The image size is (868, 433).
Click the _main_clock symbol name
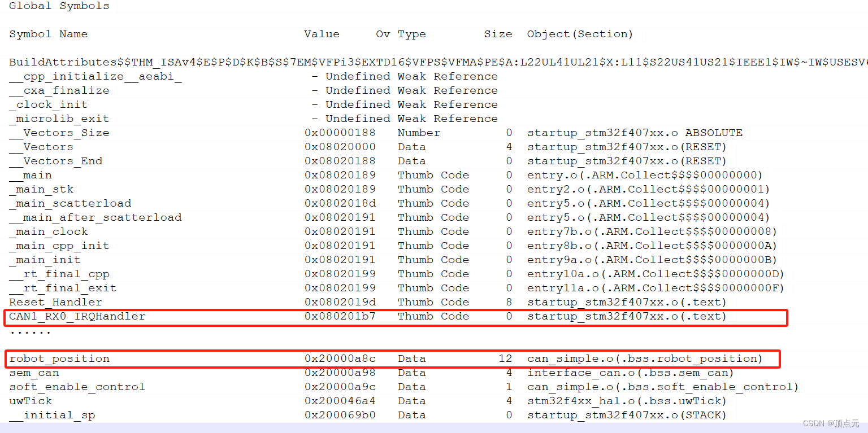click(49, 231)
